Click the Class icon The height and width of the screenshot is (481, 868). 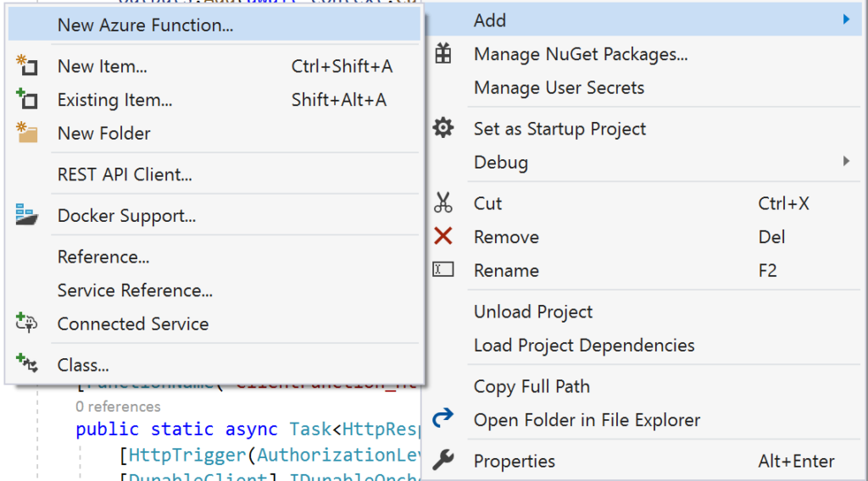coord(26,364)
